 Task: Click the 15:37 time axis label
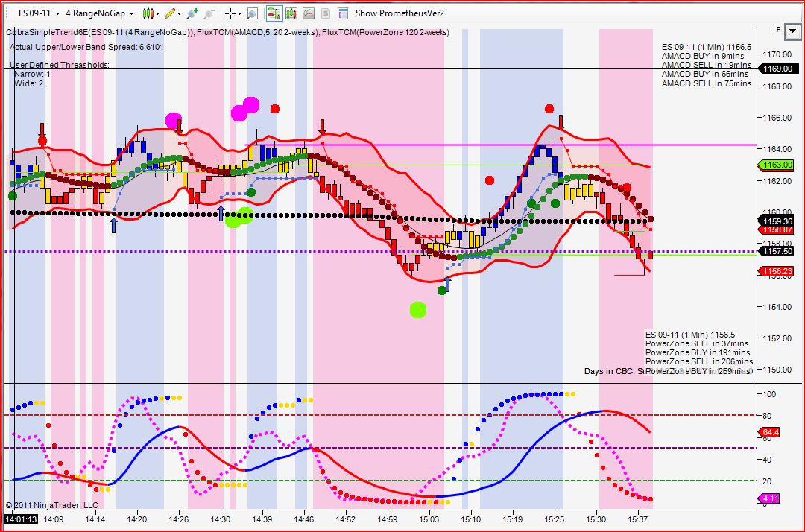coord(637,519)
